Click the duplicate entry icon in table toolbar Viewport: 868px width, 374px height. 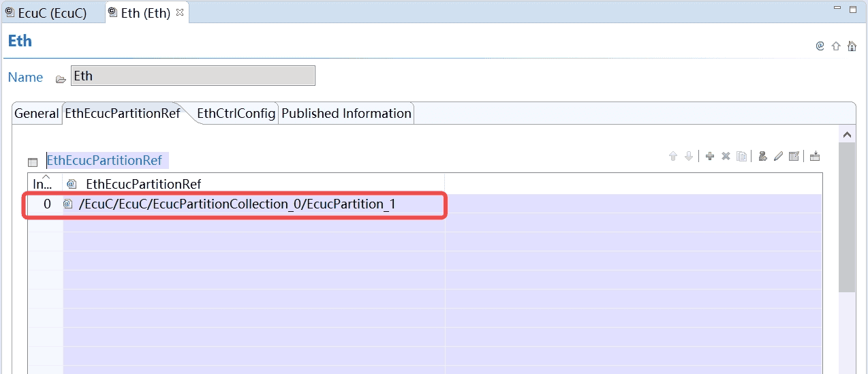coord(742,156)
